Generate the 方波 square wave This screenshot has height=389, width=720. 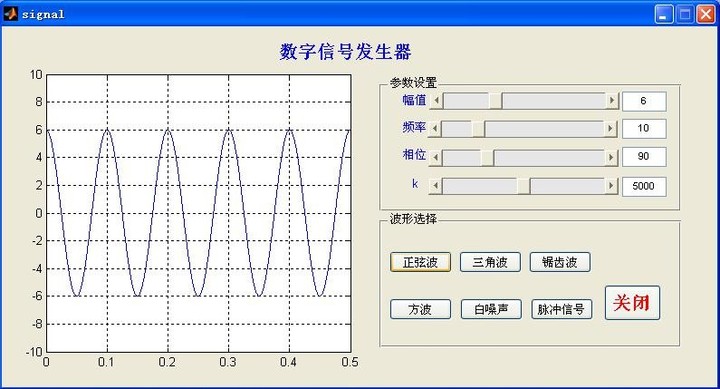(420, 309)
